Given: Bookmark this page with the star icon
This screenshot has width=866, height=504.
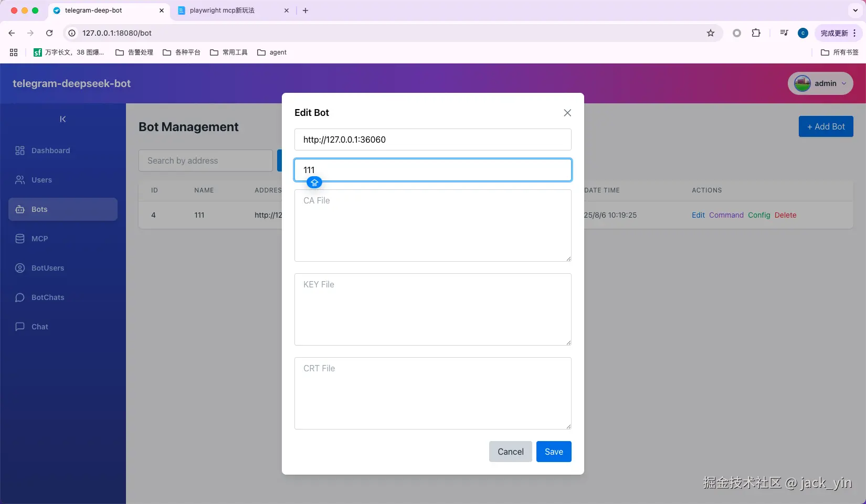Looking at the screenshot, I should [x=711, y=33].
